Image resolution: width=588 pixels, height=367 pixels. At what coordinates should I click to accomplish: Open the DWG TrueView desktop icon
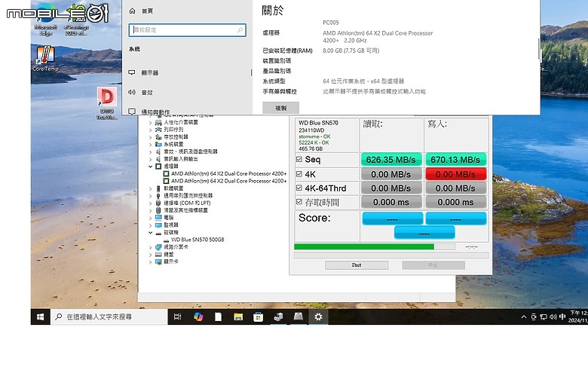coord(107,103)
